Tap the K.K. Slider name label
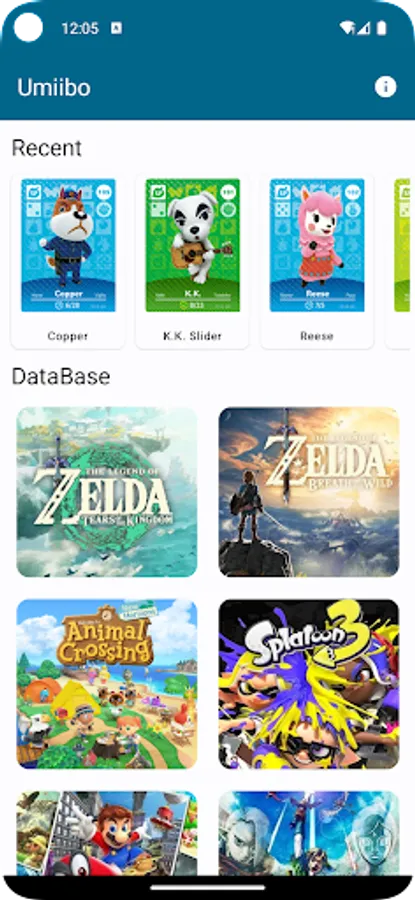The width and height of the screenshot is (415, 900). click(x=193, y=336)
